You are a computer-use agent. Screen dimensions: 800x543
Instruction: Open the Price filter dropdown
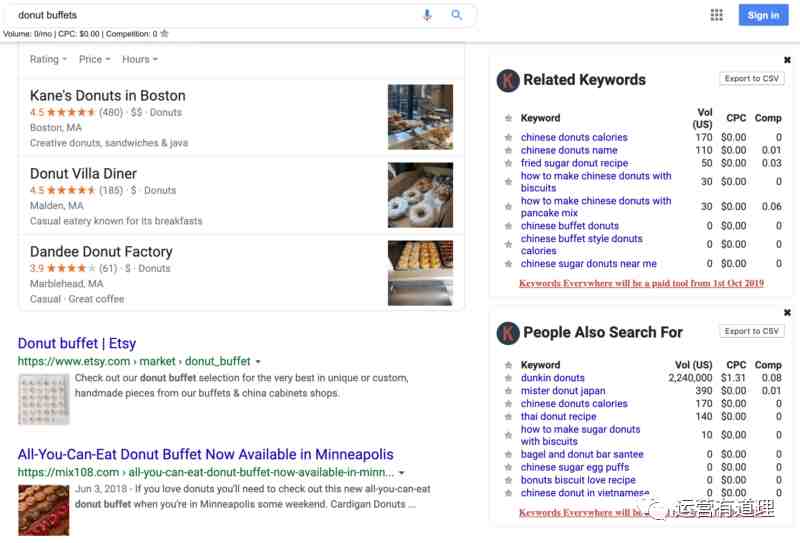pos(94,59)
